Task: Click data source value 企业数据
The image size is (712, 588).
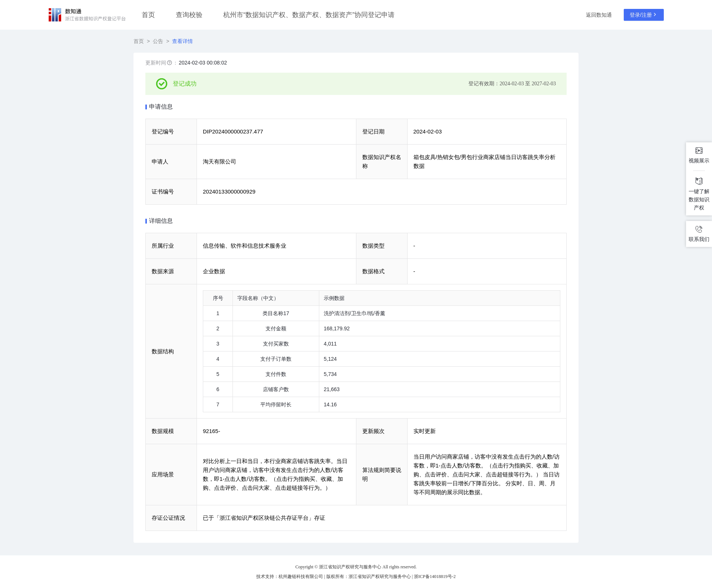Action: 214,271
